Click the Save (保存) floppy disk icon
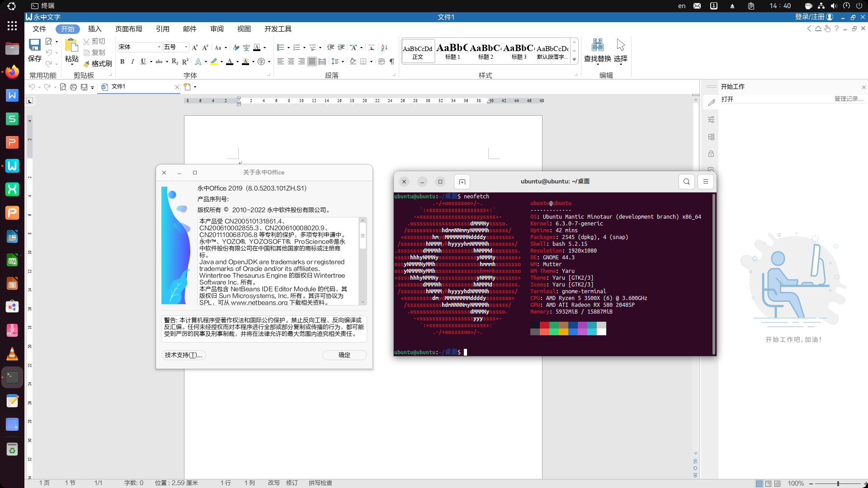 35,45
